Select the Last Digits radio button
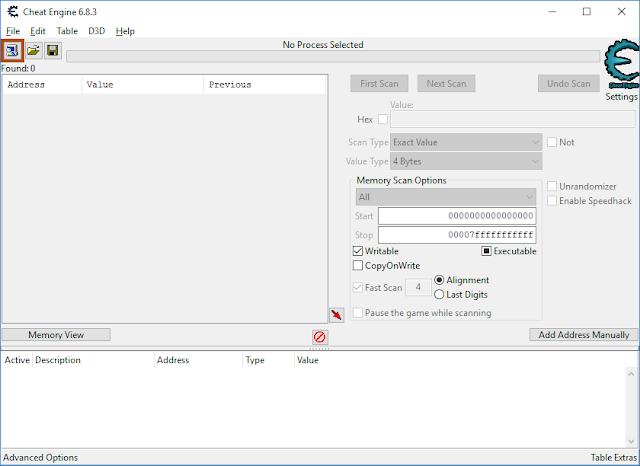The height and width of the screenshot is (466, 640). [439, 295]
